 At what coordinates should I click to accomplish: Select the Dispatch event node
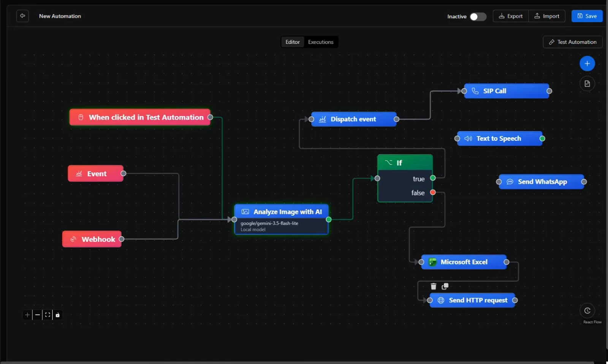coord(354,119)
